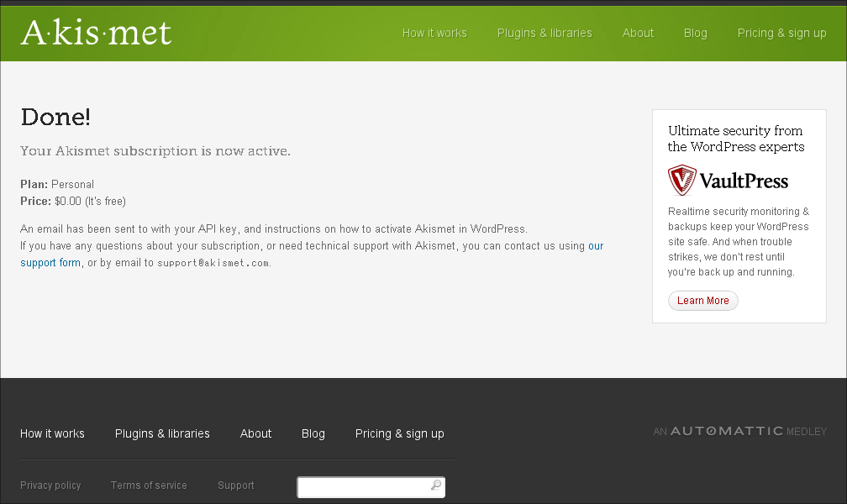Screen dimensions: 847x504
Task: Go to About in header navigation
Action: click(638, 33)
